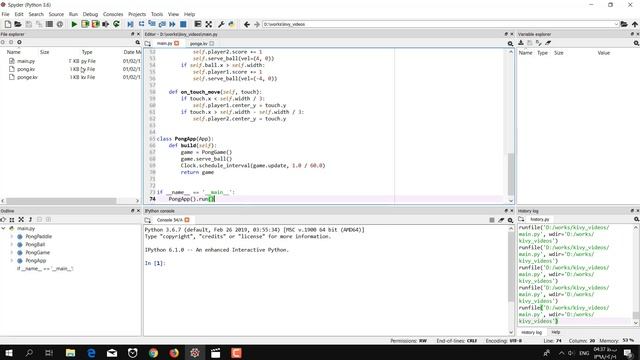Change to parent directory up-arrow icon

click(x=635, y=24)
